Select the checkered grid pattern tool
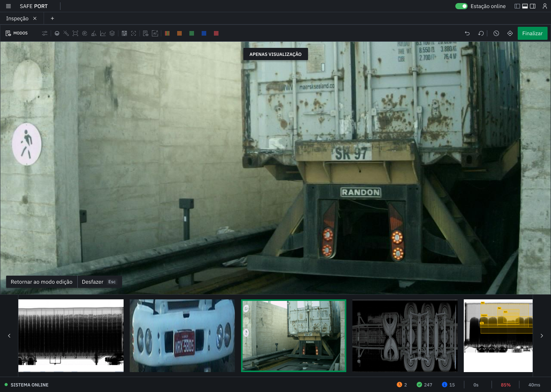This screenshot has width=551, height=392. pos(124,33)
